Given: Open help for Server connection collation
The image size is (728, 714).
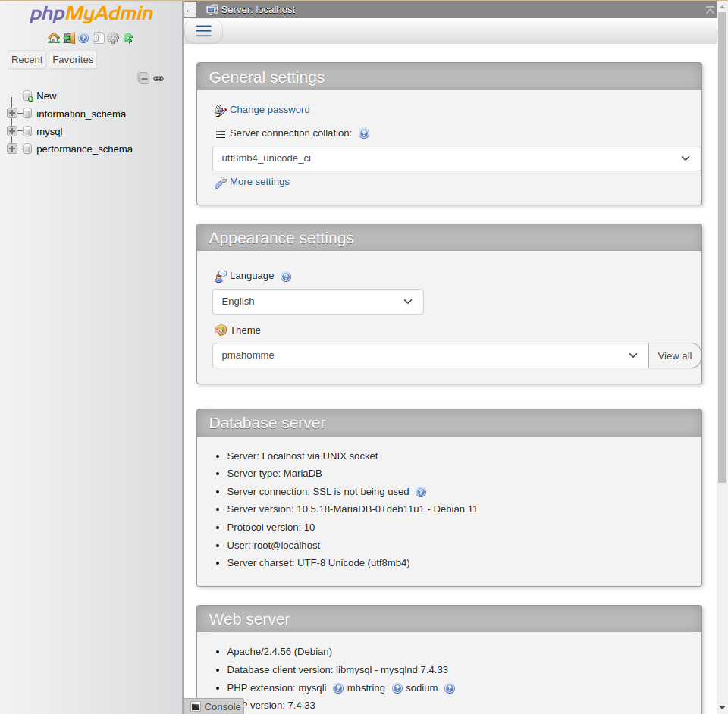Looking at the screenshot, I should [364, 133].
